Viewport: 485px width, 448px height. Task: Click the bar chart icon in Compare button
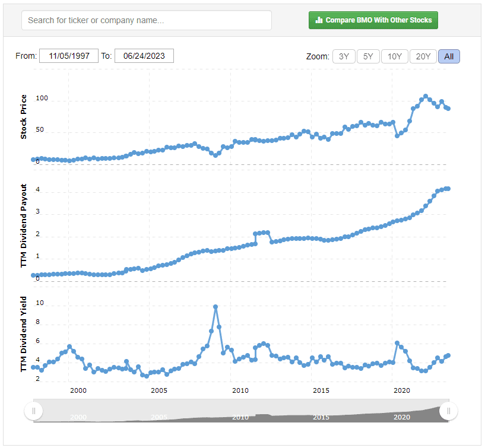click(319, 20)
